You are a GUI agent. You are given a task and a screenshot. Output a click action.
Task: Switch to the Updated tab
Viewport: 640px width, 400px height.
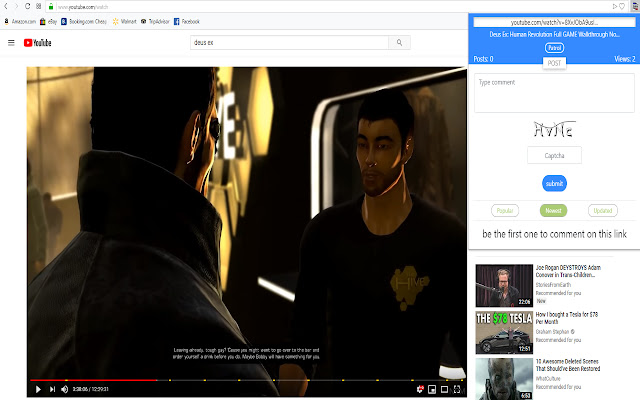[603, 211]
